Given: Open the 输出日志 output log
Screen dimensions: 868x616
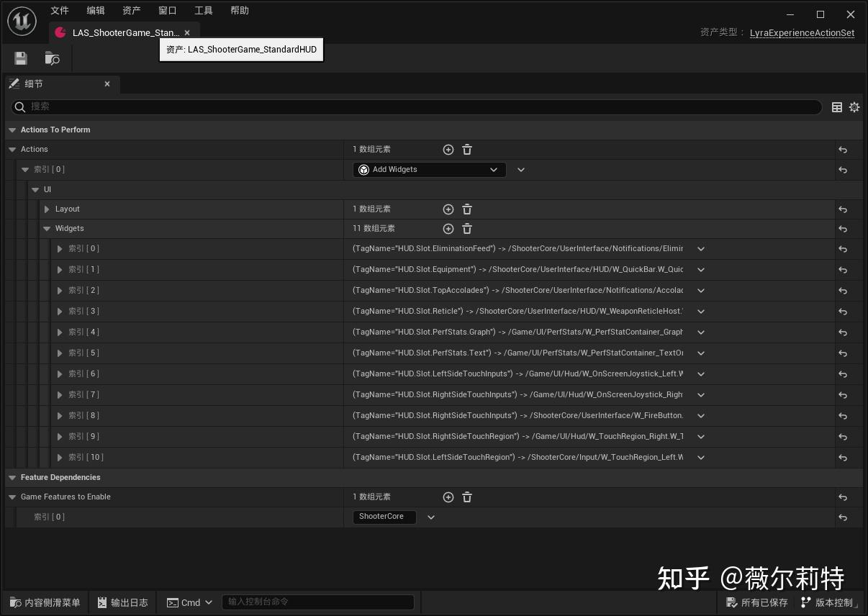Looking at the screenshot, I should [x=122, y=602].
